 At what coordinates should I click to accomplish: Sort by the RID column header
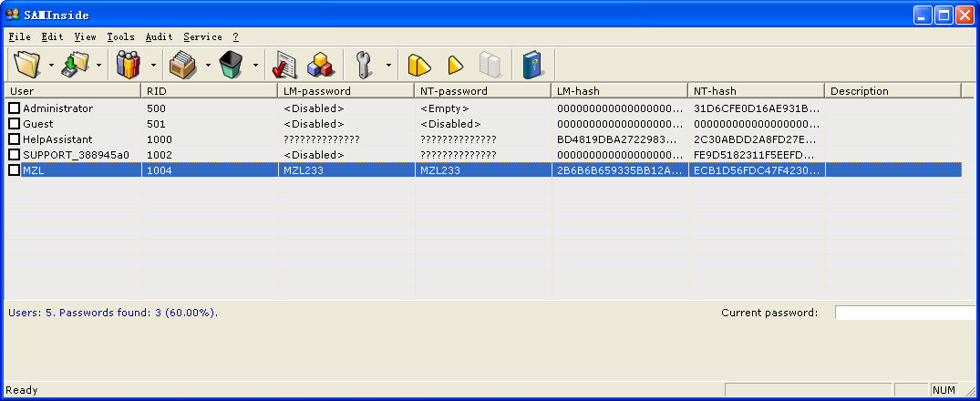pyautogui.click(x=210, y=90)
